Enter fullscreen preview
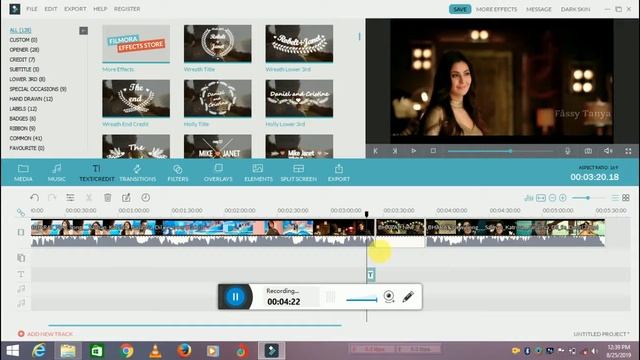Screen dimensions: 640x360 (x=628, y=151)
